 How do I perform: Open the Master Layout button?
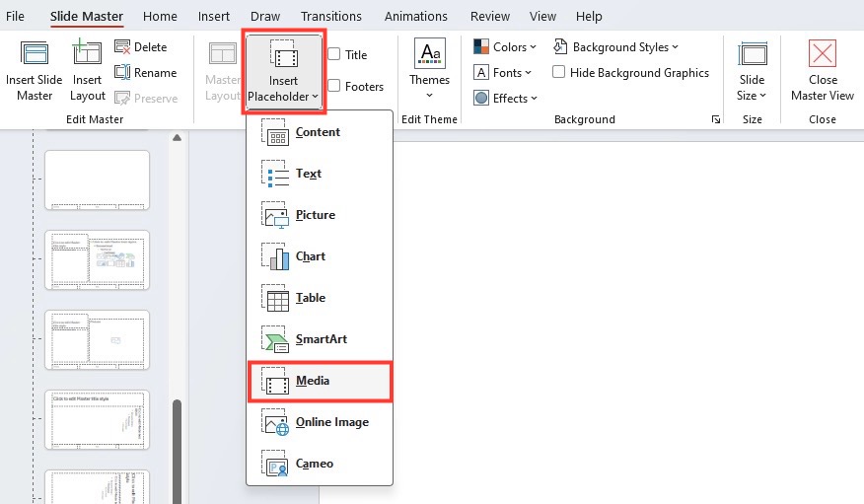point(223,72)
